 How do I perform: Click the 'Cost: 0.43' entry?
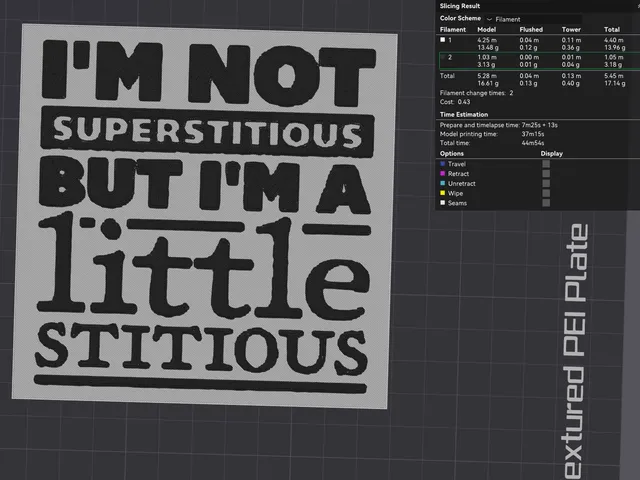tap(455, 102)
